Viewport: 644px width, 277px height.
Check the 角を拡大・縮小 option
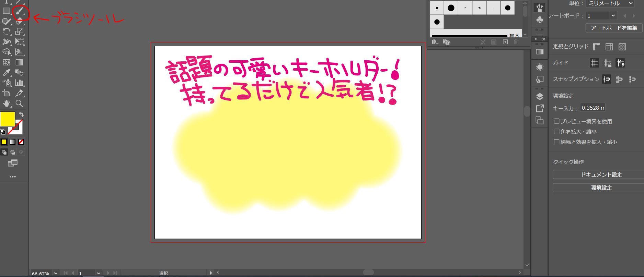tap(557, 132)
